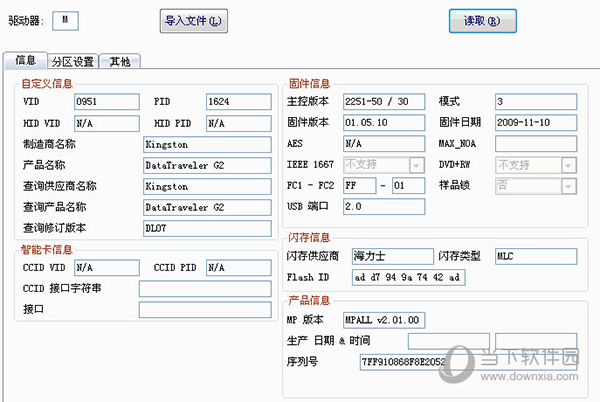This screenshot has height=402, width=600.
Task: Select the 制造商名称 Kingston field
Action: [x=206, y=144]
